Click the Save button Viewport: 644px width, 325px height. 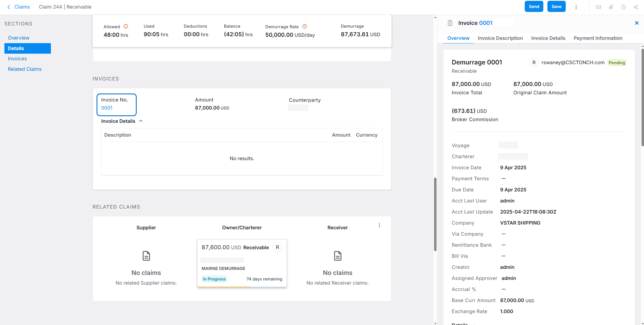[556, 7]
